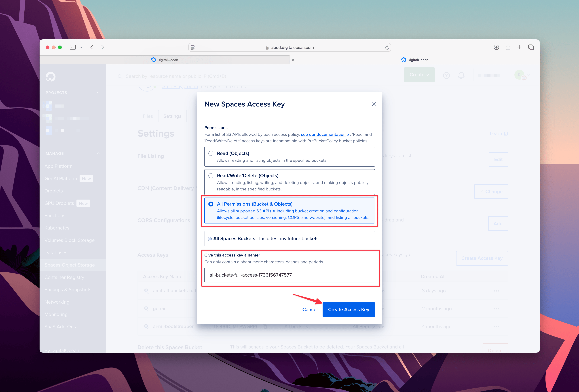Open the Change dropdown for CDN
Image resolution: width=579 pixels, height=392 pixels.
point(491,191)
